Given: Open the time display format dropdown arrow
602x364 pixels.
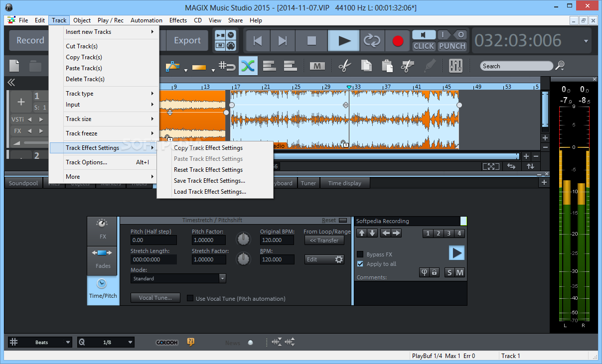Looking at the screenshot, I should [586, 41].
